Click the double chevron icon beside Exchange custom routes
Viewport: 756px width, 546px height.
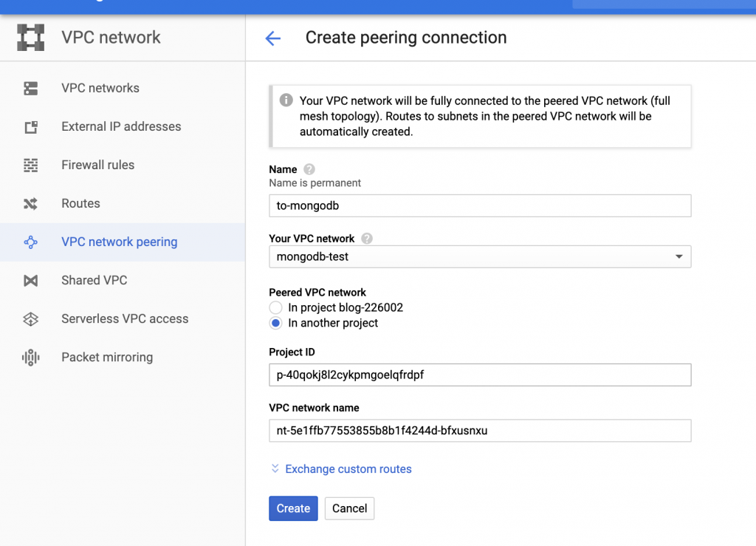(x=275, y=468)
